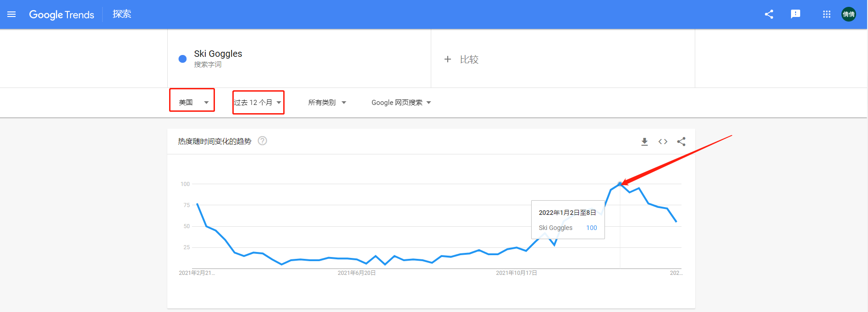Click the Google Trends logo
Image resolution: width=868 pixels, height=312 pixels.
point(61,14)
